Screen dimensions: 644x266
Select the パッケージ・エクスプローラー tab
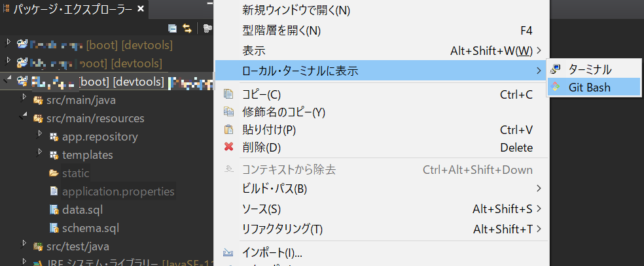[x=73, y=9]
